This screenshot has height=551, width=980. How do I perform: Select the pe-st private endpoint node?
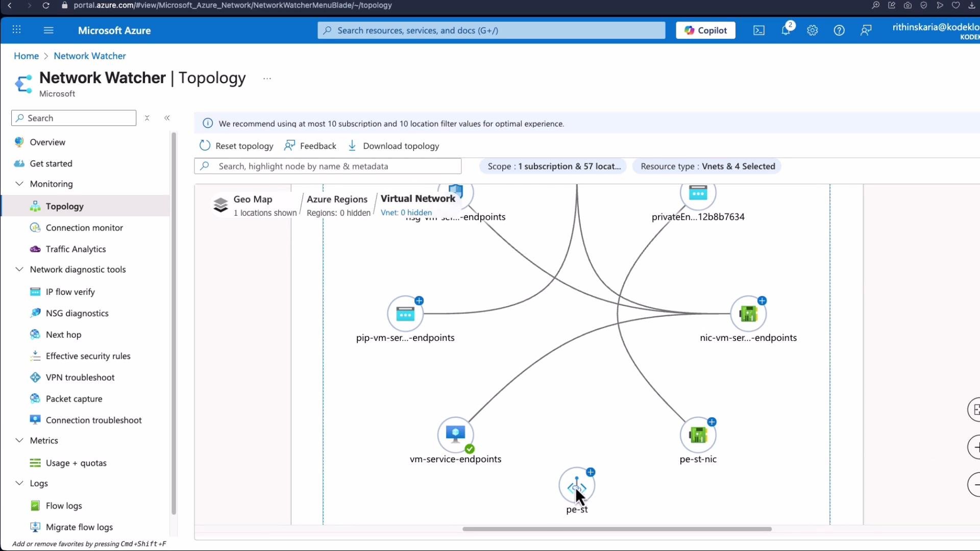tap(577, 485)
